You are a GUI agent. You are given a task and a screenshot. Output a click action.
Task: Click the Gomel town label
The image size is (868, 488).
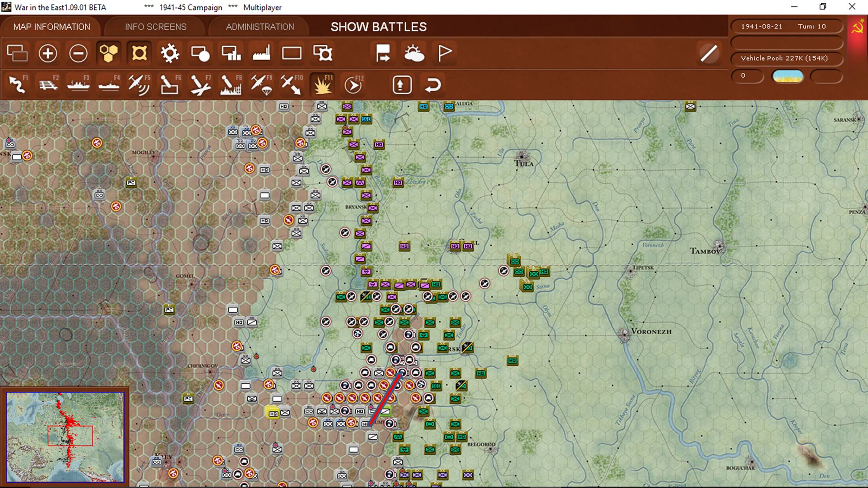185,276
